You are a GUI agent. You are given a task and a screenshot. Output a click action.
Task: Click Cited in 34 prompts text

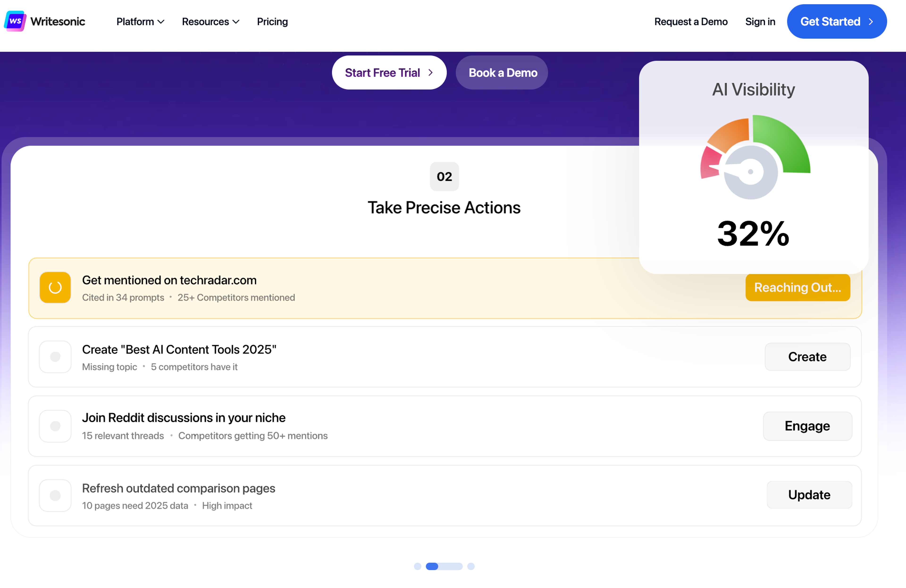tap(123, 298)
